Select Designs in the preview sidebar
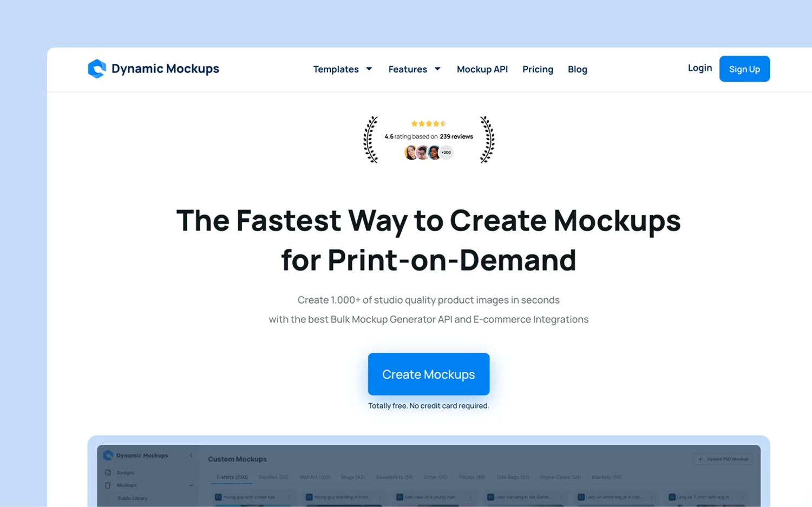The height and width of the screenshot is (507, 812). tap(126, 472)
